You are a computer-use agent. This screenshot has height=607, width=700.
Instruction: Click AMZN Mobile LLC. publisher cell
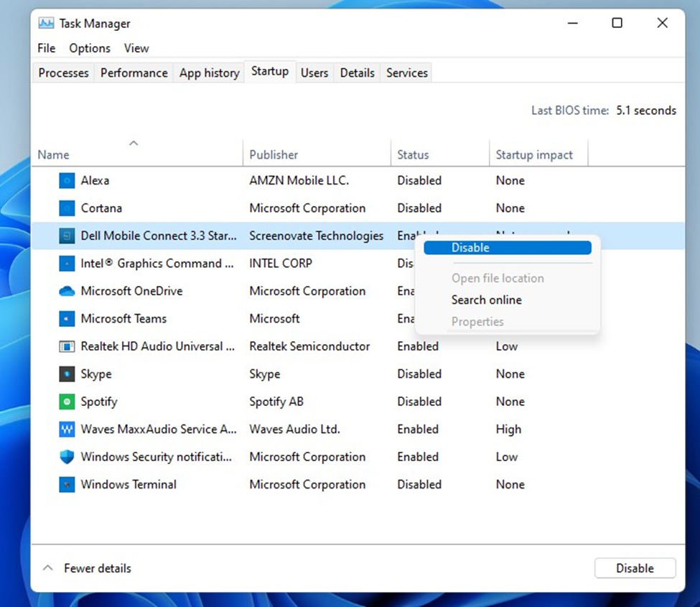pos(299,180)
